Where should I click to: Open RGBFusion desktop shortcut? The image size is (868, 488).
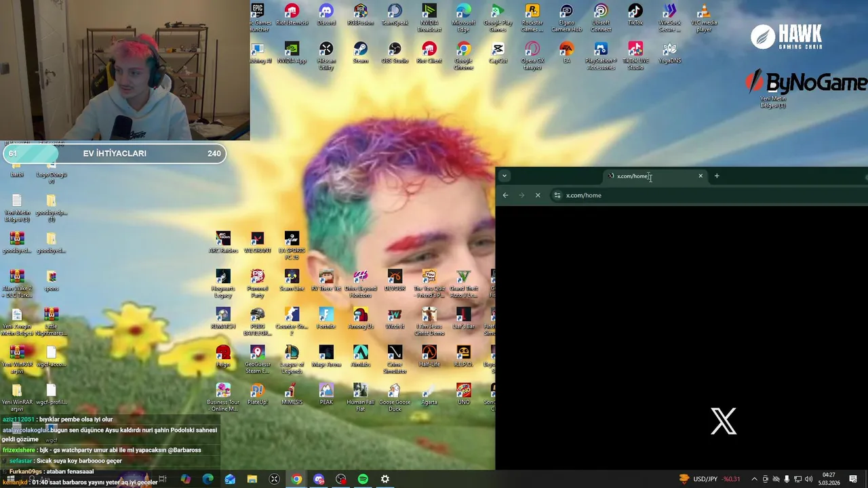(x=361, y=16)
